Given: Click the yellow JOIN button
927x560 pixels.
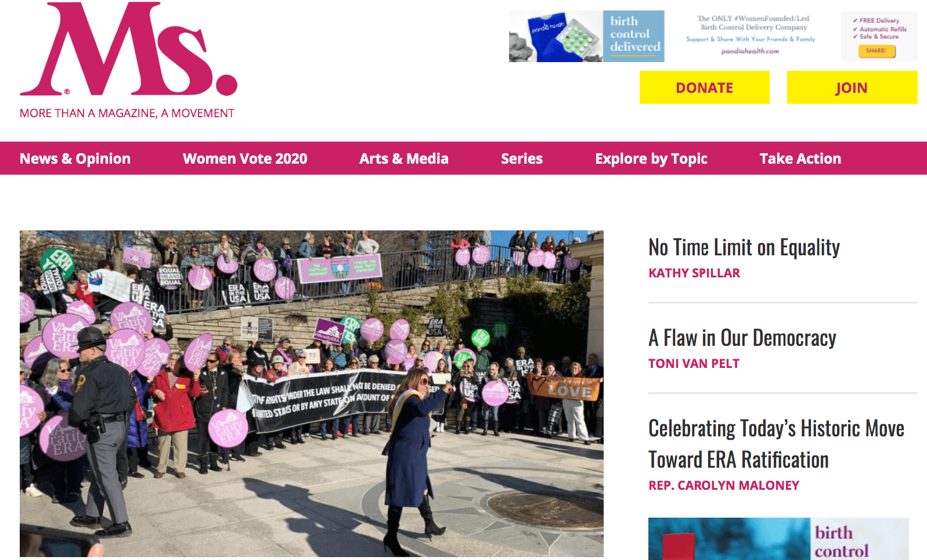Looking at the screenshot, I should (852, 88).
